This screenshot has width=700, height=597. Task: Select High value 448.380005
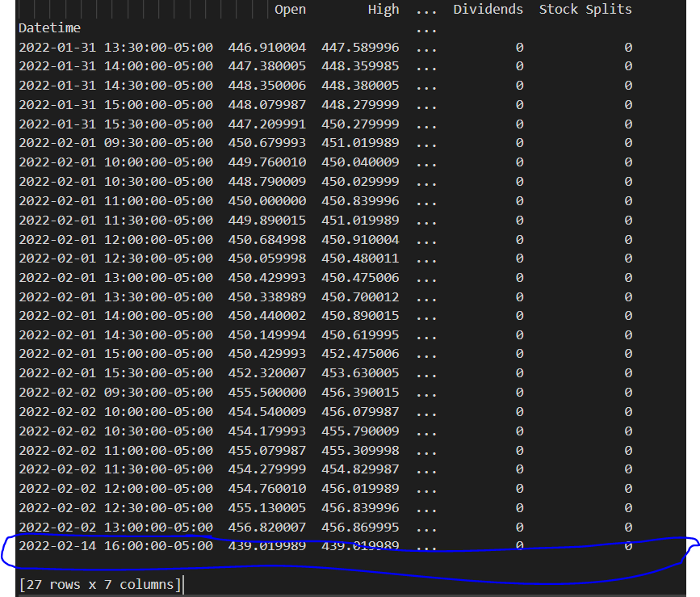360,86
